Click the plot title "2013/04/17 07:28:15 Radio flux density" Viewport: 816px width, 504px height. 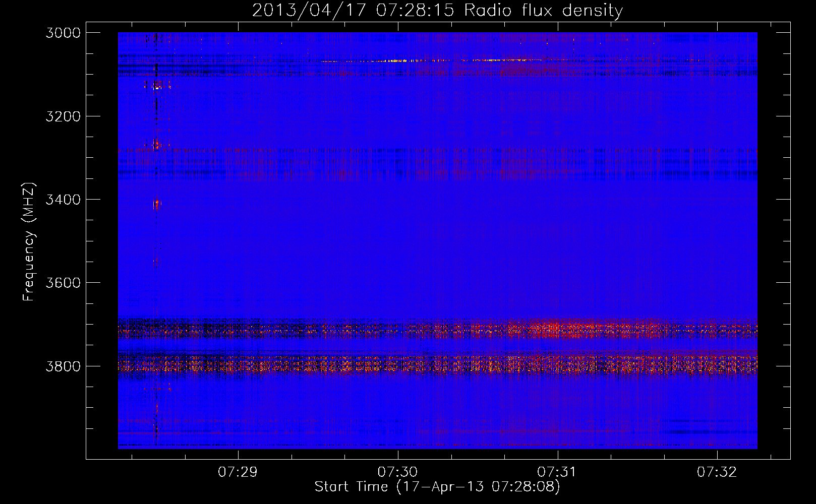click(437, 11)
